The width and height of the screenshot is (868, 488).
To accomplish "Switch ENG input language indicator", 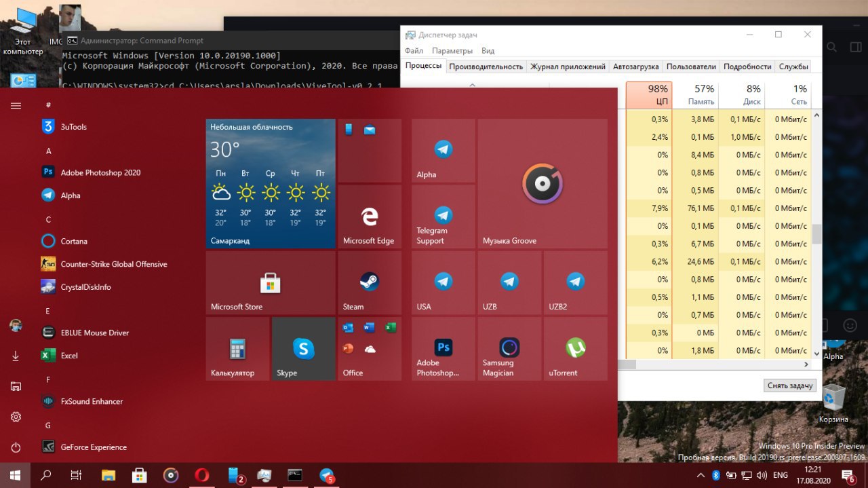I will 781,475.
